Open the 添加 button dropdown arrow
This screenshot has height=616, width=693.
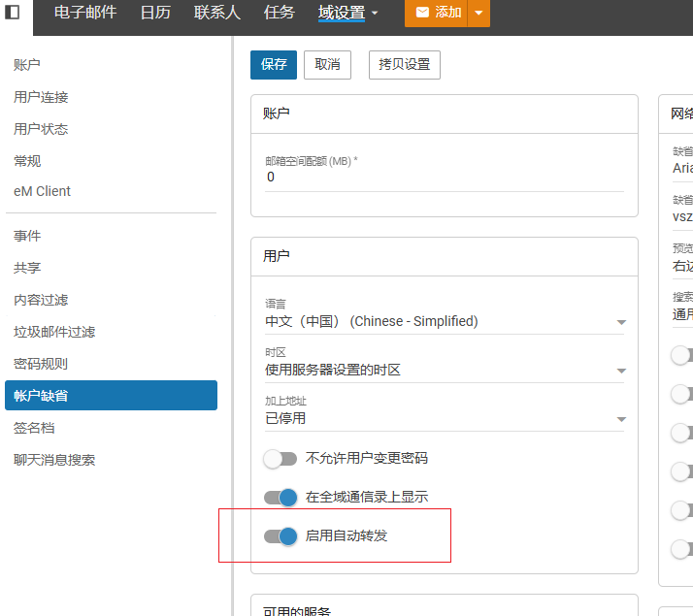478,13
